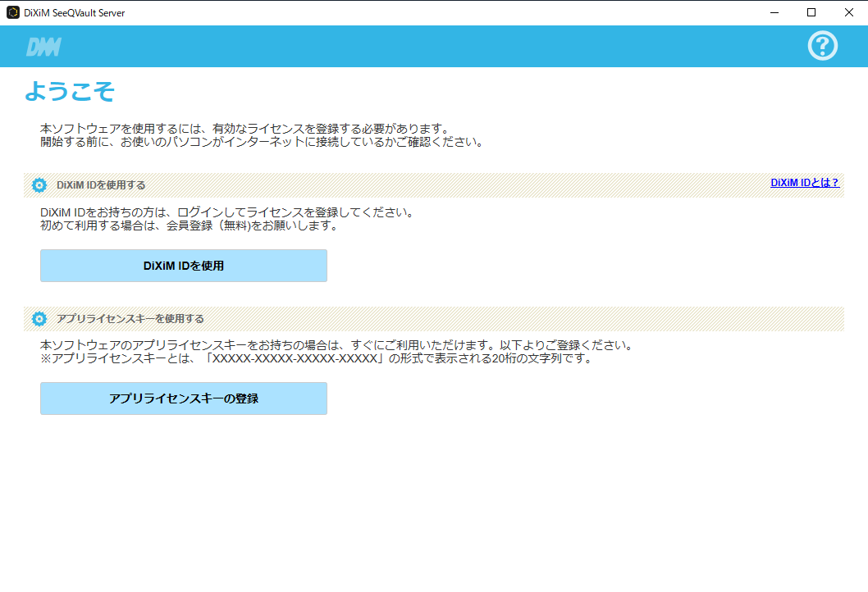Viewport: 868px width, 592px height.
Task: Click the DiXiM SeeQVault Server title bar icon
Action: pos(12,12)
